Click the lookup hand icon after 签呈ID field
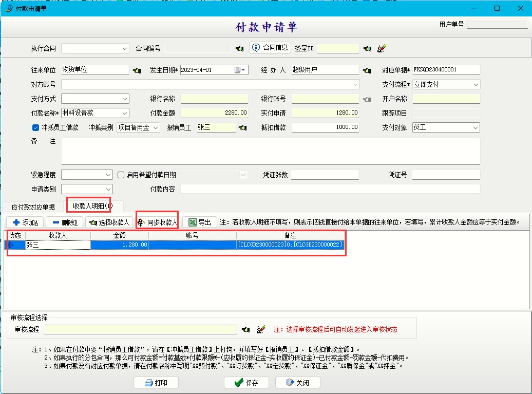 point(367,48)
